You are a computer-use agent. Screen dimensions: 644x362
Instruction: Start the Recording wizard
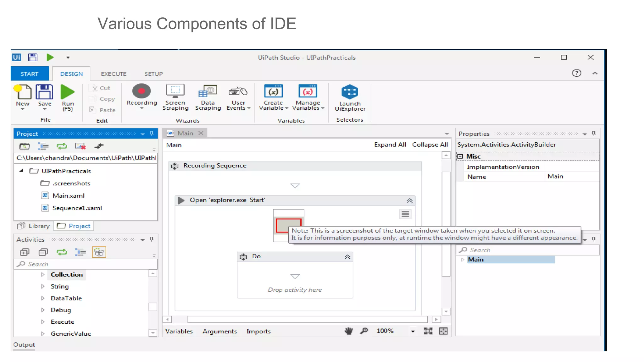point(142,91)
